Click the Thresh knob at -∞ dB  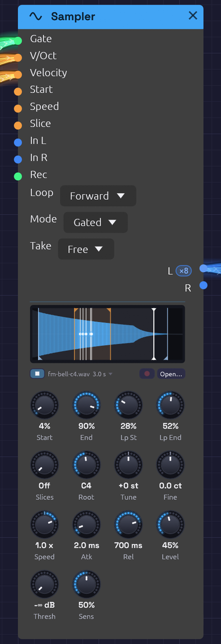(x=44, y=584)
